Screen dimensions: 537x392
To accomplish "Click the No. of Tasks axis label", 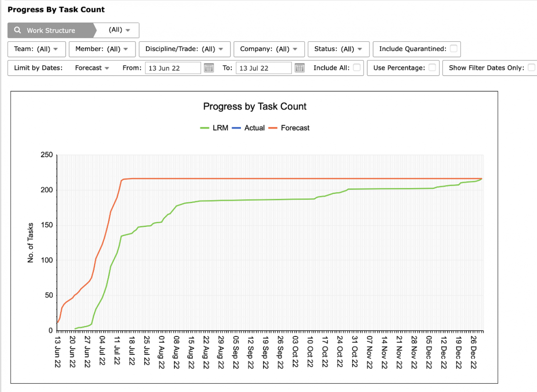I will coord(30,243).
